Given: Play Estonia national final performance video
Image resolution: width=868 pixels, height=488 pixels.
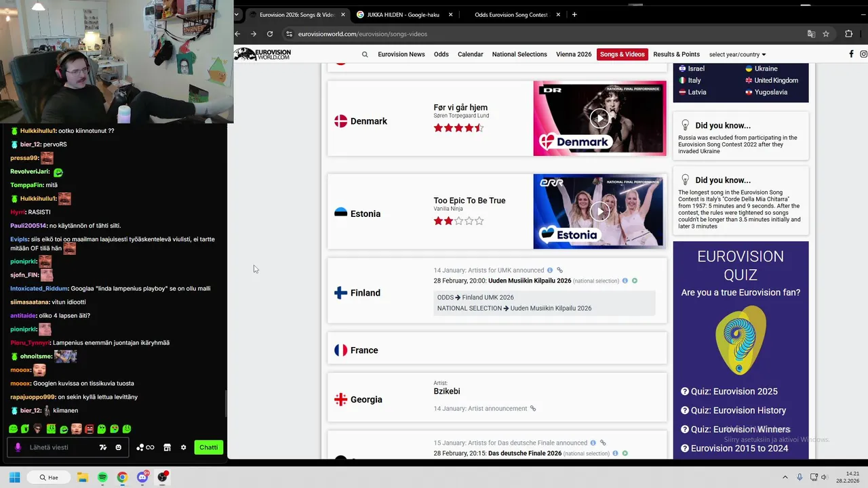Looking at the screenshot, I should (599, 211).
